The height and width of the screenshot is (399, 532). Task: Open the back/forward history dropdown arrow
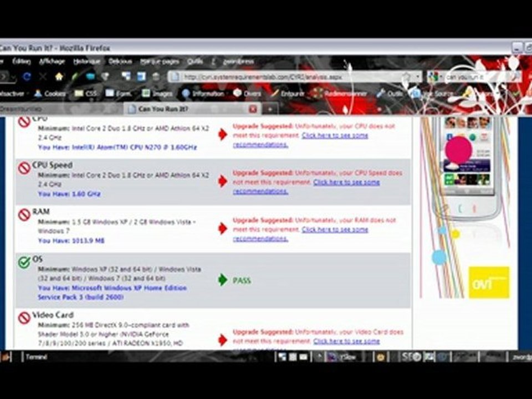pos(13,78)
